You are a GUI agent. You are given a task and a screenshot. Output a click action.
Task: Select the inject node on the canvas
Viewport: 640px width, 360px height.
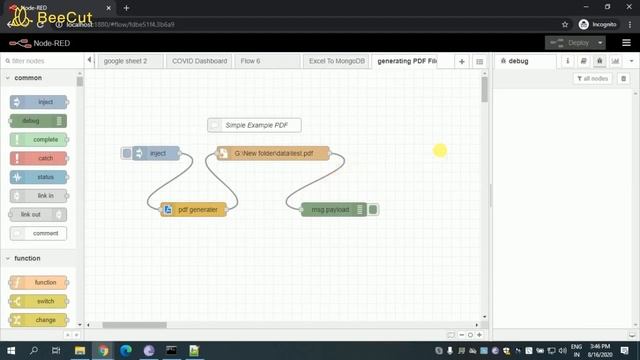(x=156, y=153)
